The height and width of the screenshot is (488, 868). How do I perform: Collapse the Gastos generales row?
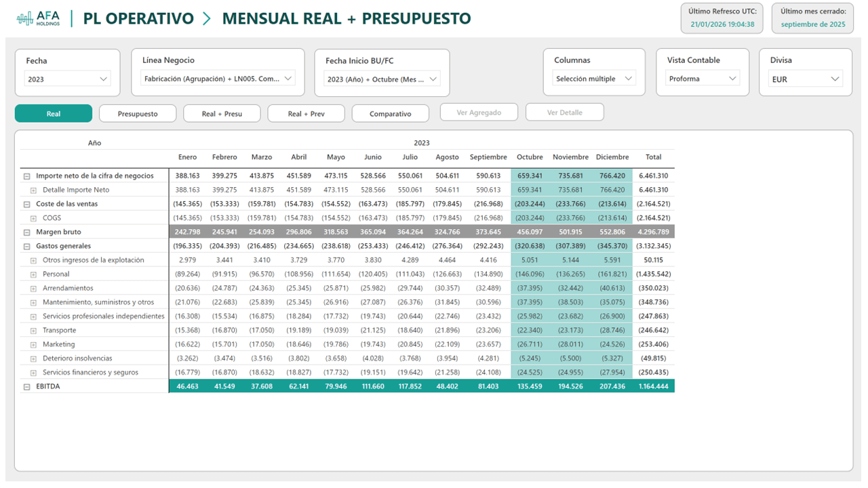[x=27, y=246]
